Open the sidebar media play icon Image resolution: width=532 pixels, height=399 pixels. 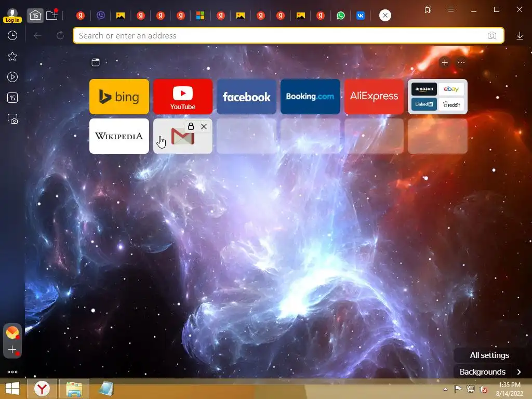tap(12, 77)
